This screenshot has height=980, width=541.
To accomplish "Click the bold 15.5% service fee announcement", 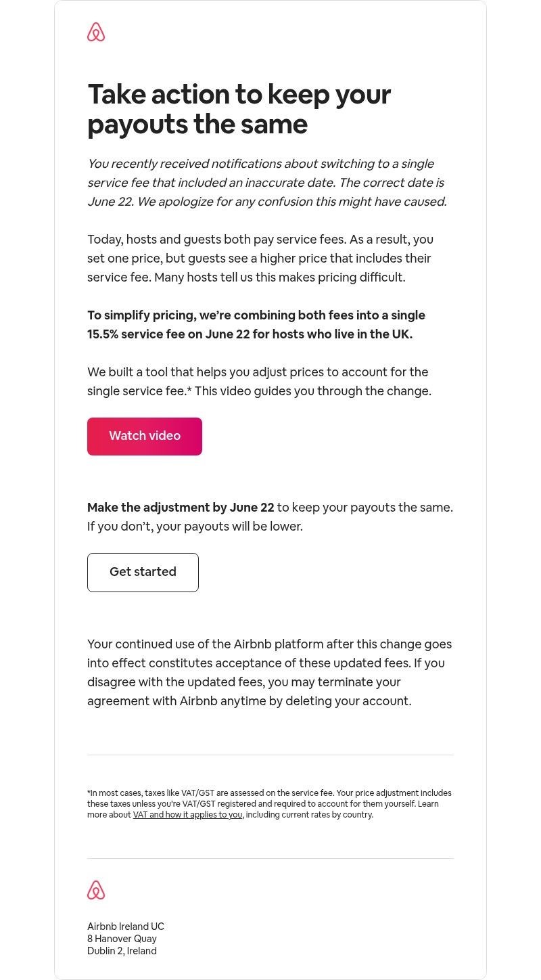I will tap(256, 324).
